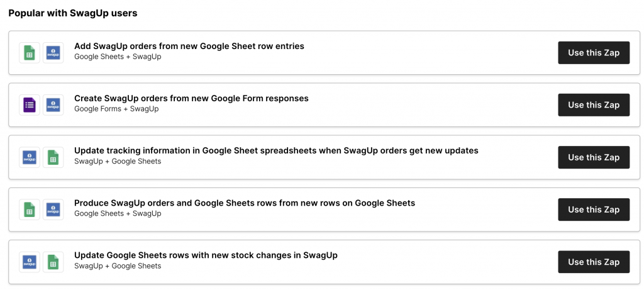Use this Zap for Google Form responses
644x290 pixels.
tap(593, 105)
